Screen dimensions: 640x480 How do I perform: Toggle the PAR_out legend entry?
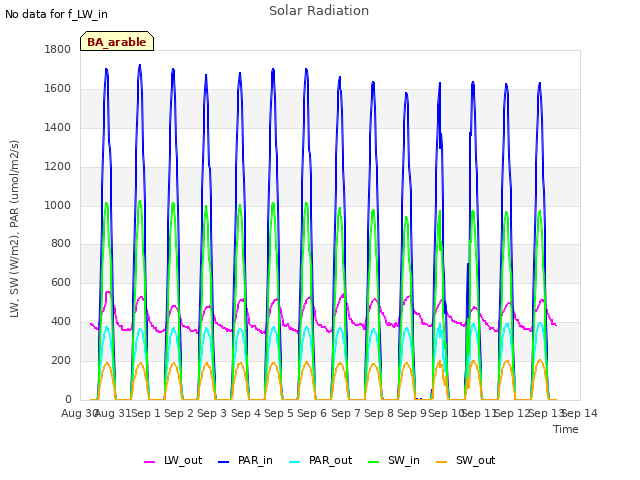[x=320, y=460]
